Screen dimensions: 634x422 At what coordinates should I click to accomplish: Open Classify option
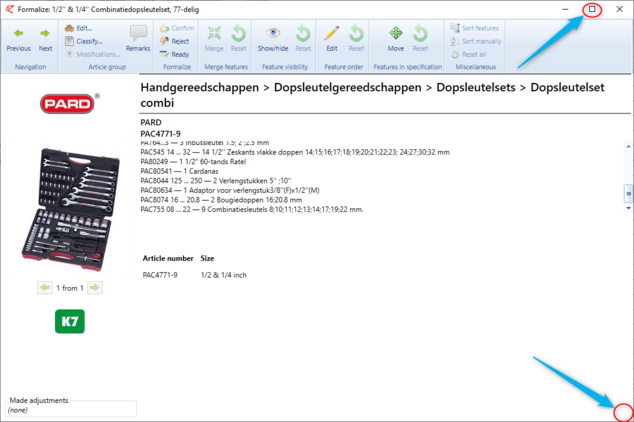(x=84, y=41)
